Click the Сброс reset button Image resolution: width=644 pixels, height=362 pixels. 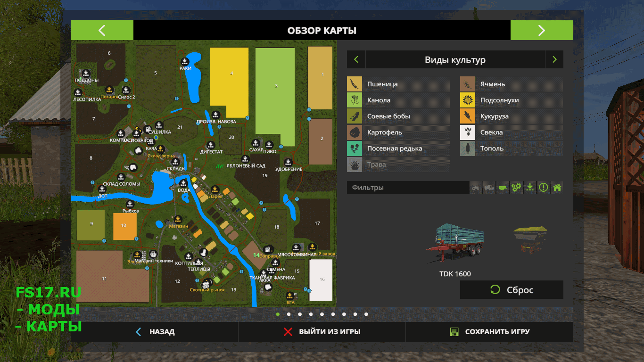tap(512, 290)
